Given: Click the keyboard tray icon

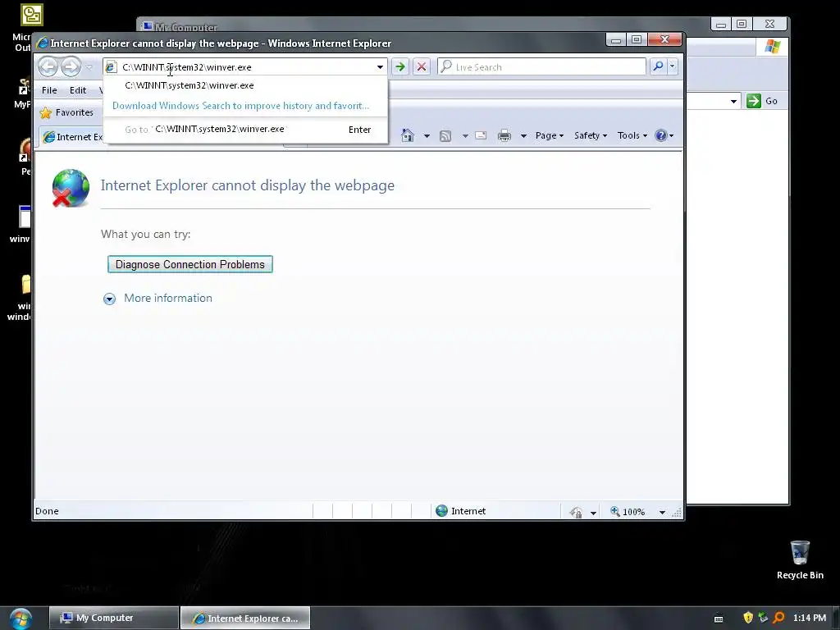Looking at the screenshot, I should (x=719, y=619).
